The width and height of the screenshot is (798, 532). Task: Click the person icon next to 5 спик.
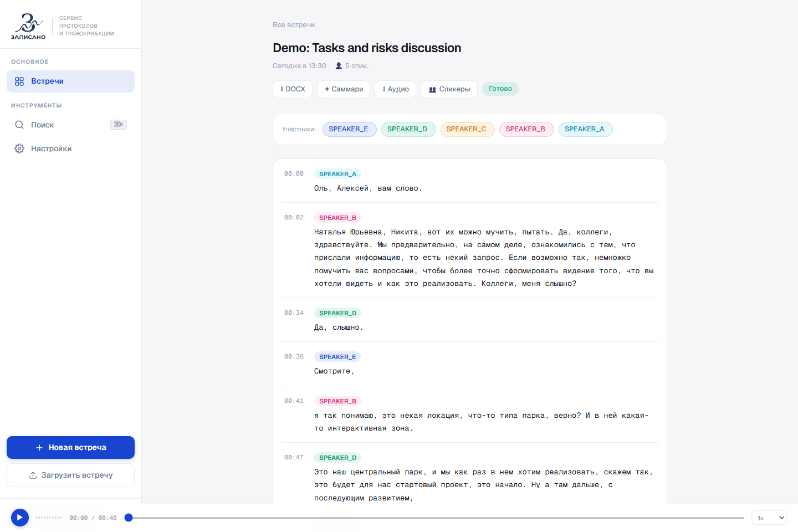pos(339,66)
